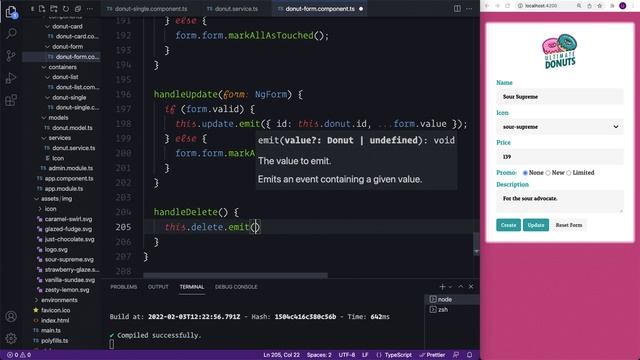Screen dimensions: 640x360
Task: Click Spaces: 2 indentation setting
Action: pos(319,355)
